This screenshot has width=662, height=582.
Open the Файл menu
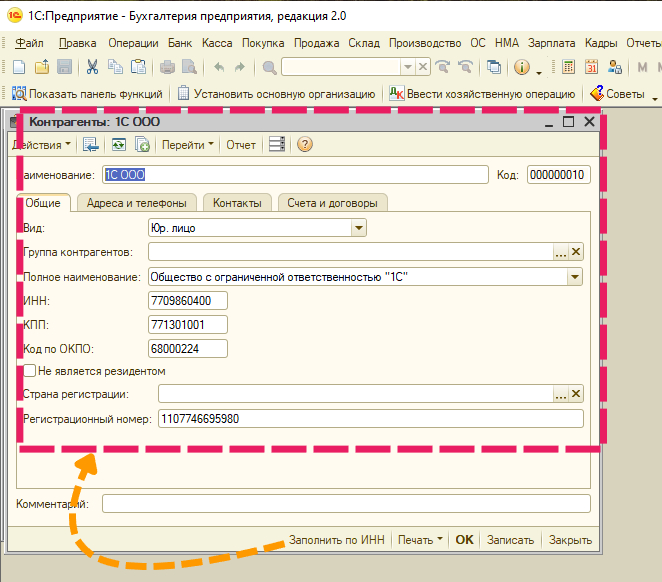click(x=29, y=43)
